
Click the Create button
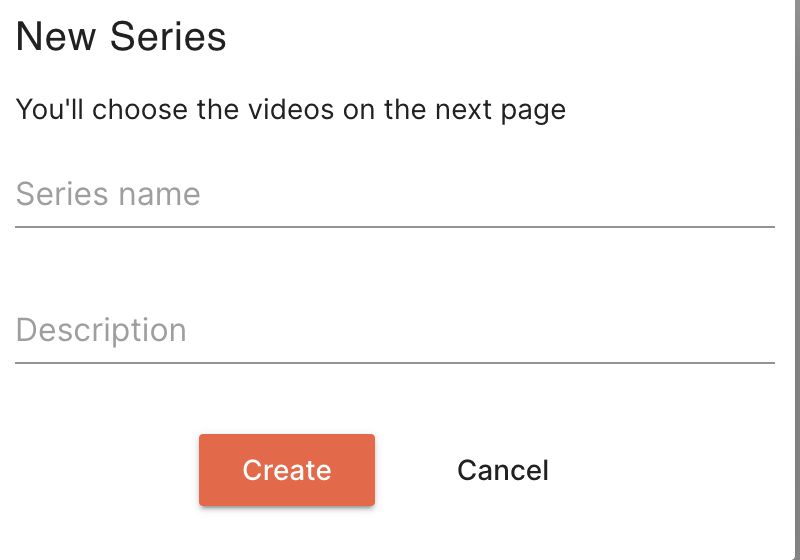point(287,470)
